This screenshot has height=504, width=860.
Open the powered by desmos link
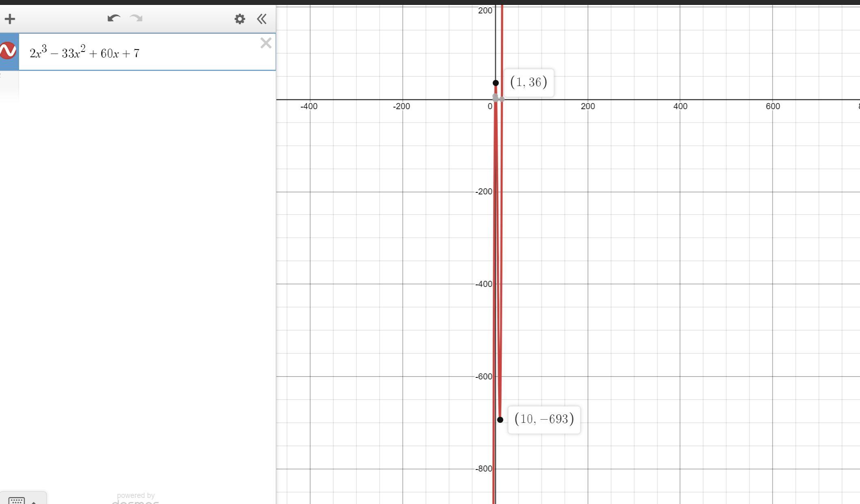point(136,499)
